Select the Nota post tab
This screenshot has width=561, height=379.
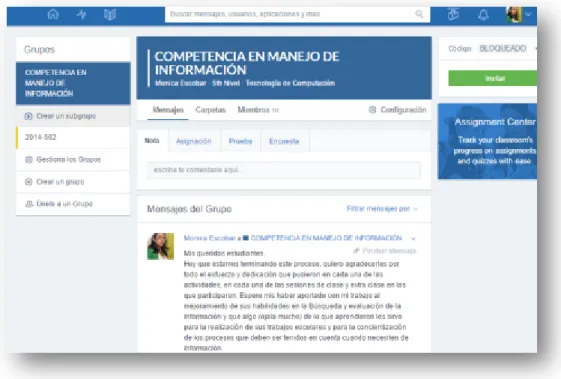(152, 141)
